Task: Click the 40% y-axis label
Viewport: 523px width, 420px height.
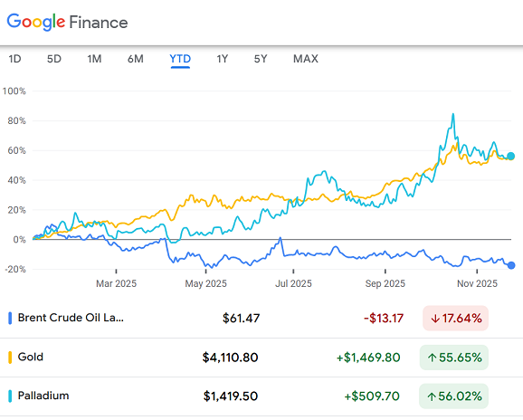Action: 16,180
